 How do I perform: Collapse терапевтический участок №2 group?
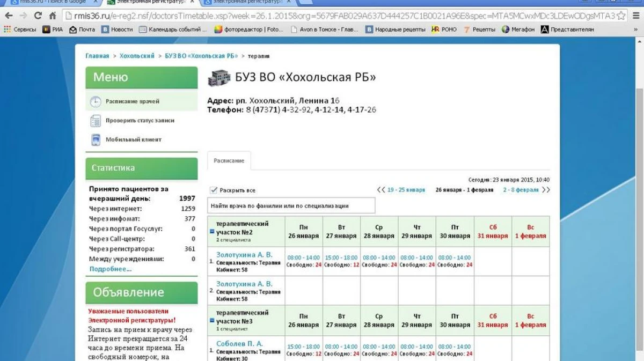(x=212, y=232)
